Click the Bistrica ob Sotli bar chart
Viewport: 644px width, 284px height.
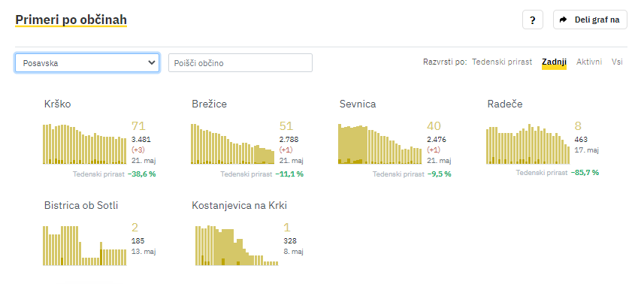pyautogui.click(x=85, y=246)
